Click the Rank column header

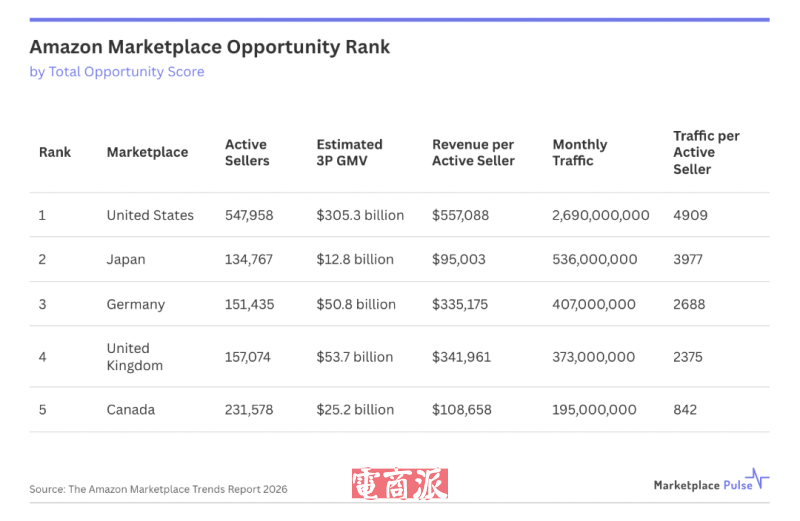[x=55, y=152]
